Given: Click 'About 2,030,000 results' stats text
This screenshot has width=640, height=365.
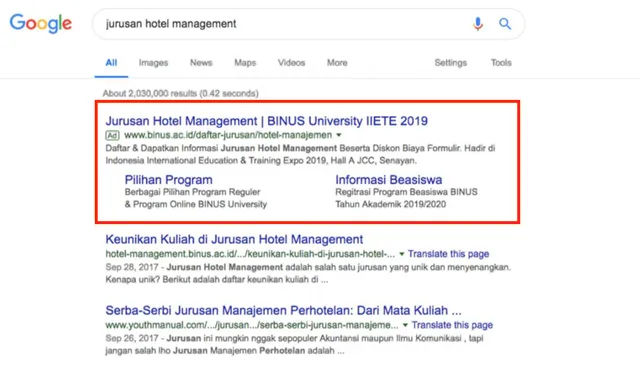Looking at the screenshot, I should click(x=180, y=93).
